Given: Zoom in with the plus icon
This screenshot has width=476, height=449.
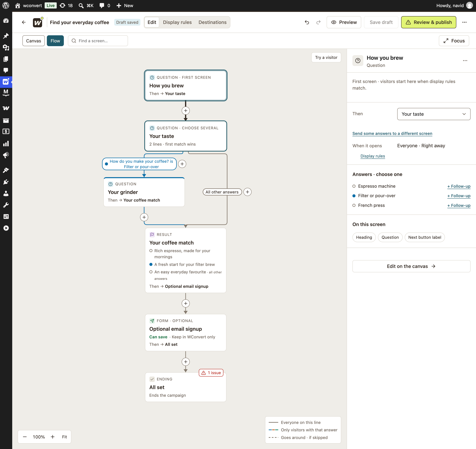Looking at the screenshot, I should [53, 437].
